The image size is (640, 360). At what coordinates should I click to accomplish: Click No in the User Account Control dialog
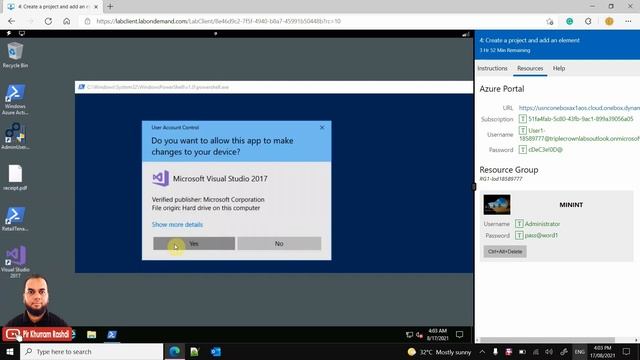[x=279, y=243]
